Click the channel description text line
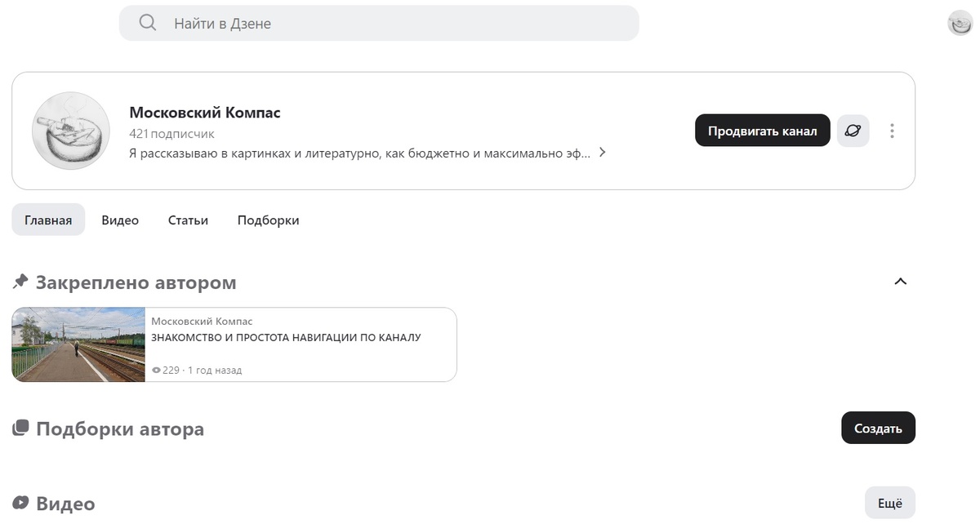This screenshot has width=980, height=524. pos(359,153)
